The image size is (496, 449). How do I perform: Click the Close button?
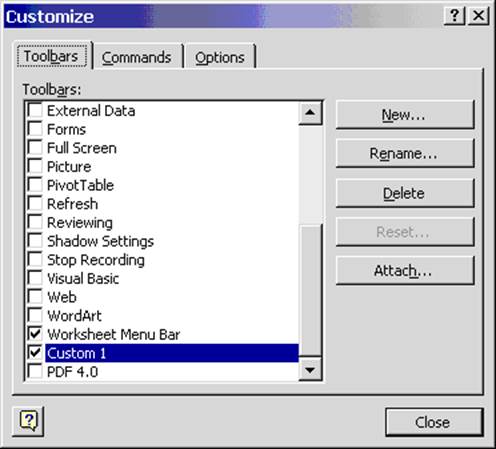pos(434,422)
